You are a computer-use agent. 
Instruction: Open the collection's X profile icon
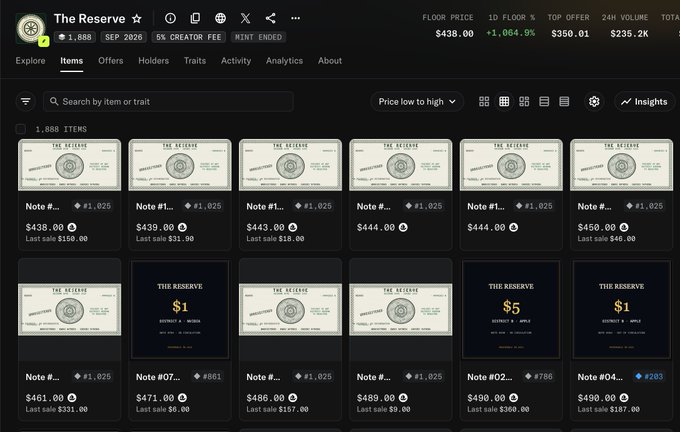(245, 18)
